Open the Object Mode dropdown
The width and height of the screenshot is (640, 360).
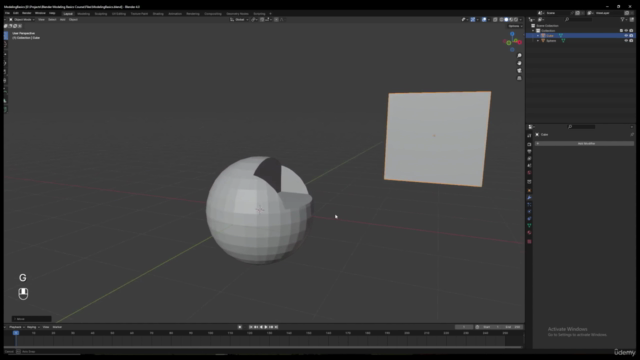tap(22, 19)
